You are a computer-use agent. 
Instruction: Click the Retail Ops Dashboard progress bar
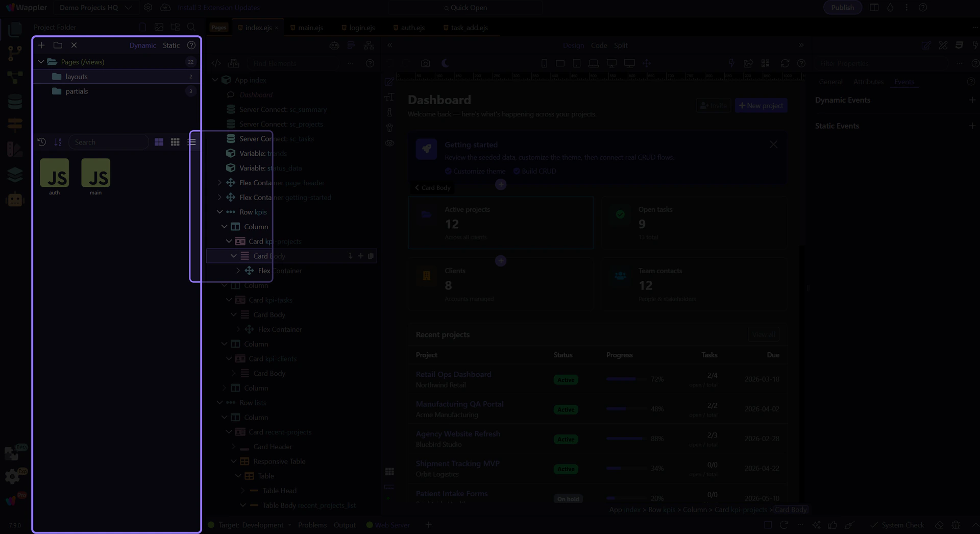(625, 379)
